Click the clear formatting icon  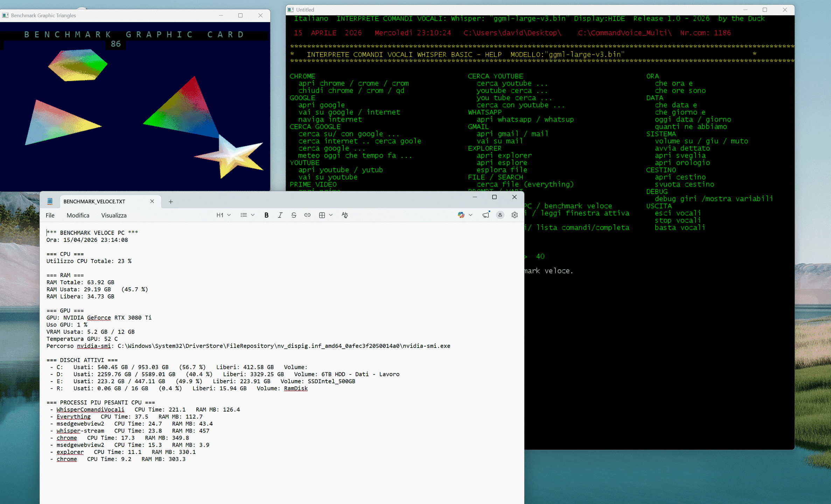pos(345,215)
